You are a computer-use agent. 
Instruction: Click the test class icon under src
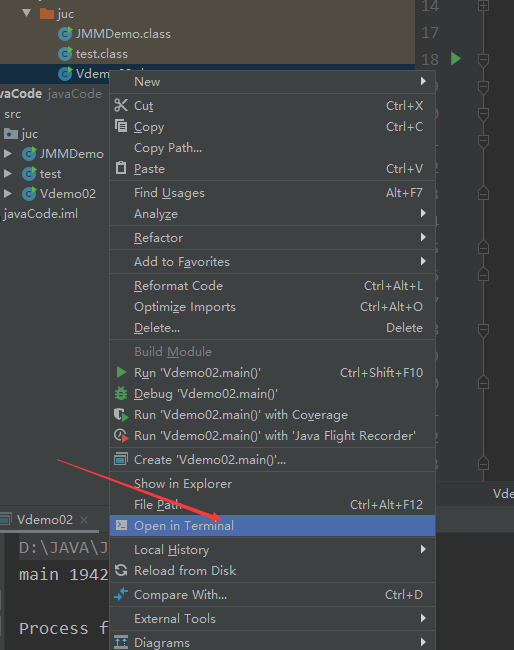tap(29, 174)
